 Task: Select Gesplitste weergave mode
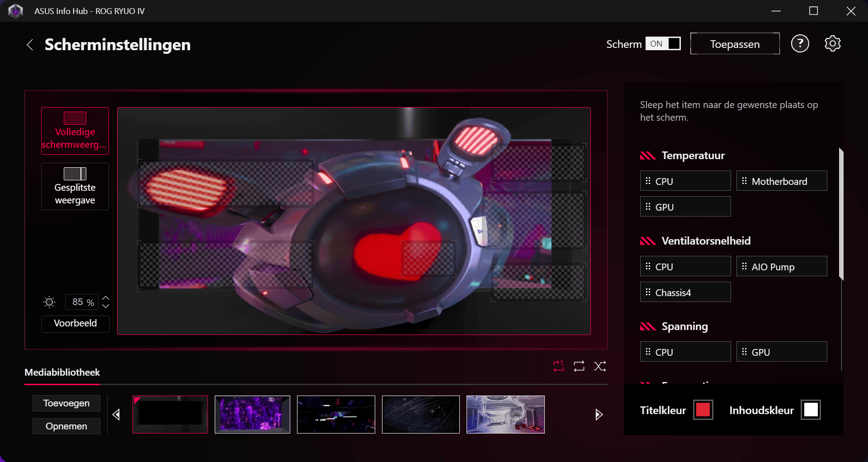75,187
